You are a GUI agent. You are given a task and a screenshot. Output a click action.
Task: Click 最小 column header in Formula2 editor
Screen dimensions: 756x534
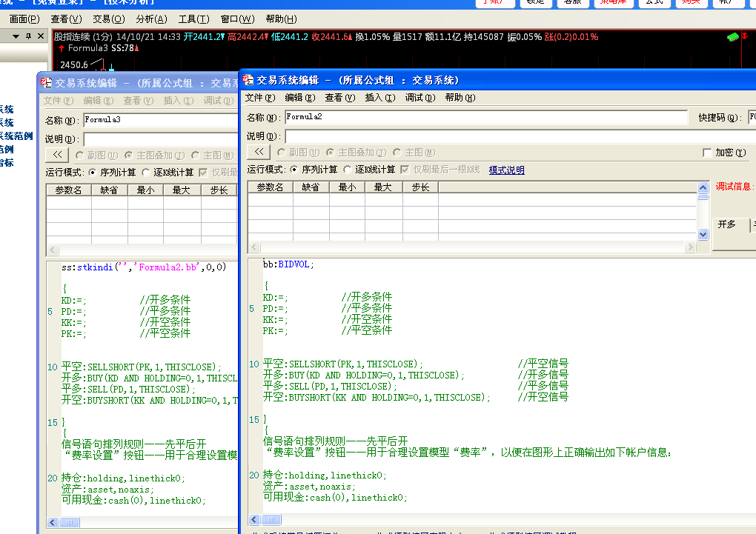click(347, 187)
